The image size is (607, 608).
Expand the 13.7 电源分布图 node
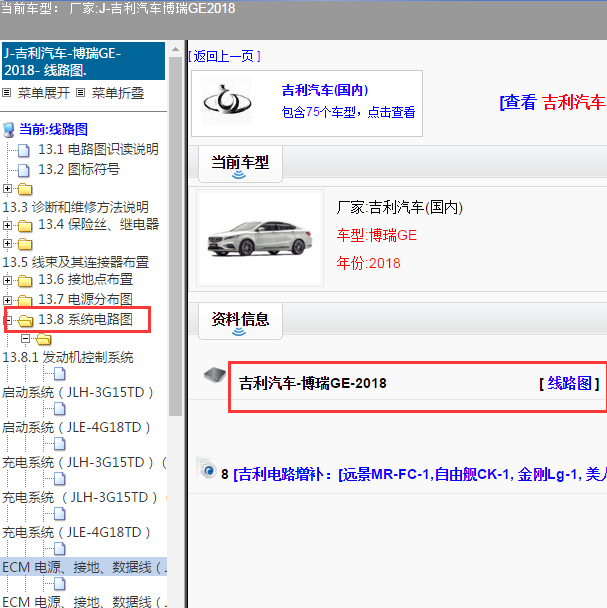pyautogui.click(x=7, y=300)
